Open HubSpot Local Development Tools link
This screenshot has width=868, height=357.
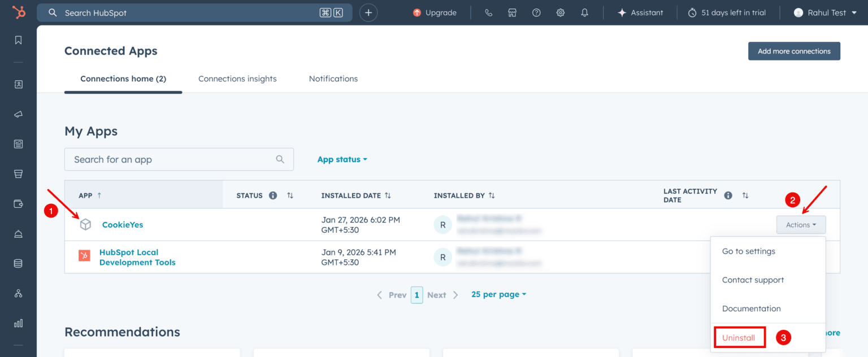click(137, 257)
